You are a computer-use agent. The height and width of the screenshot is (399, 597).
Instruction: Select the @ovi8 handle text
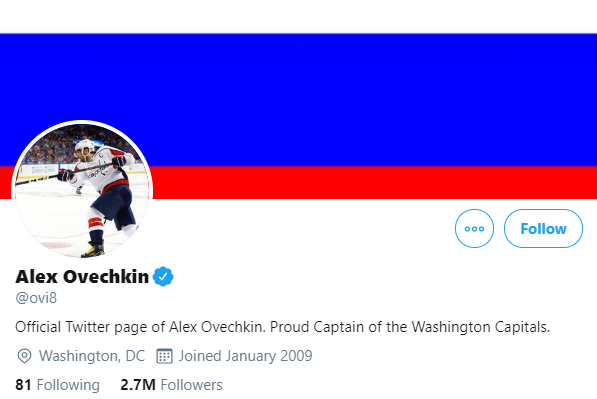click(36, 298)
